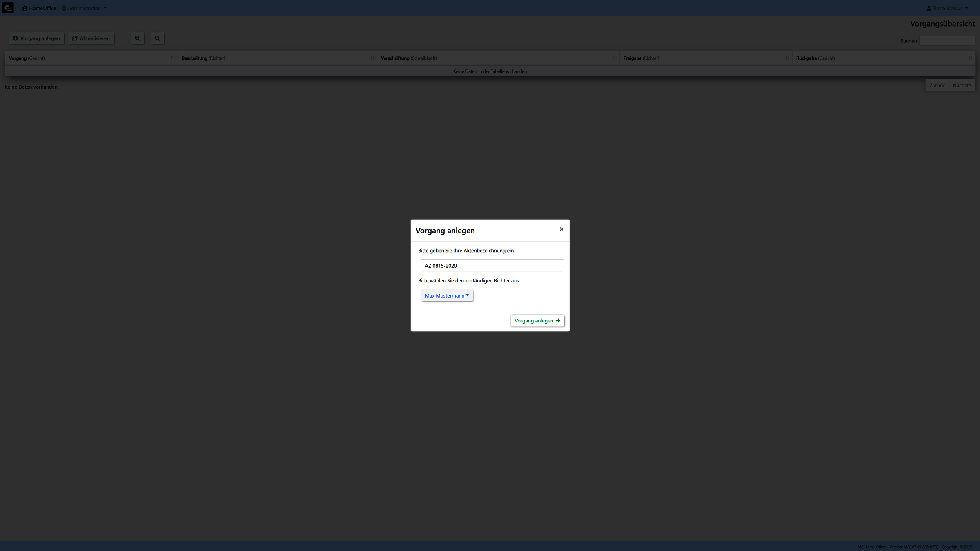Close the Vorgang anlegen dialog
The image size is (980, 551).
pyautogui.click(x=561, y=229)
